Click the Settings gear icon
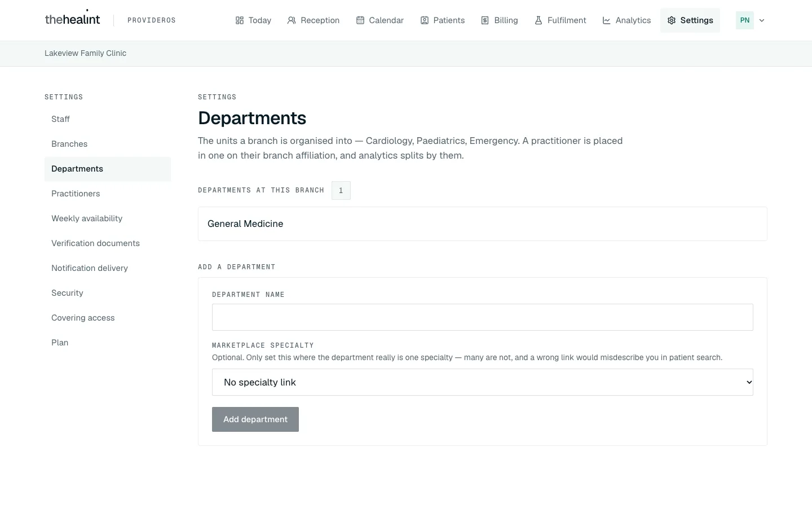 [672, 20]
